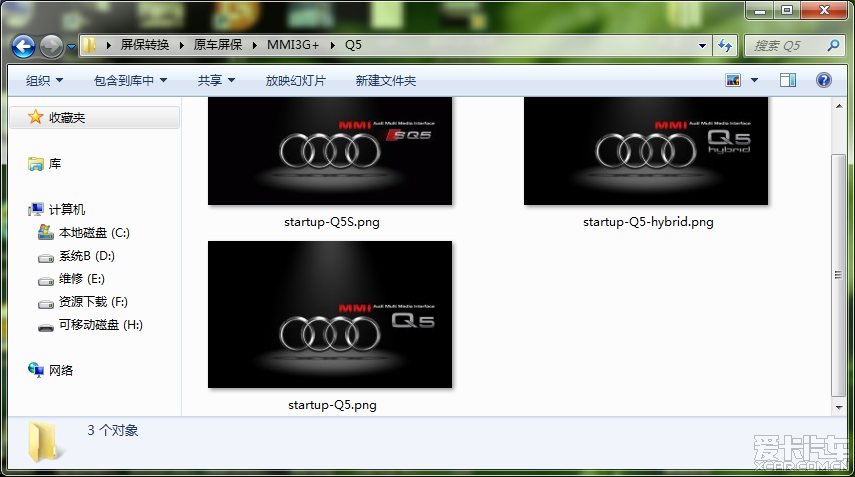Click the 系统B (D:) drive icon
Viewport: 855px width, 477px height.
pyautogui.click(x=46, y=257)
